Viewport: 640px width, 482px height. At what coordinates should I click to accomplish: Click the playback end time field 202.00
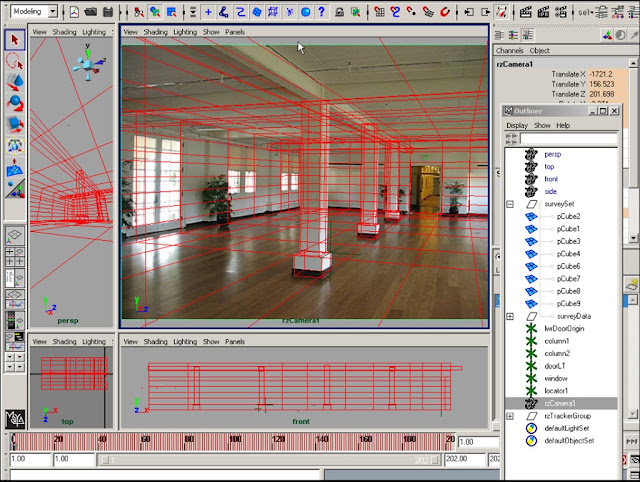[x=464, y=459]
